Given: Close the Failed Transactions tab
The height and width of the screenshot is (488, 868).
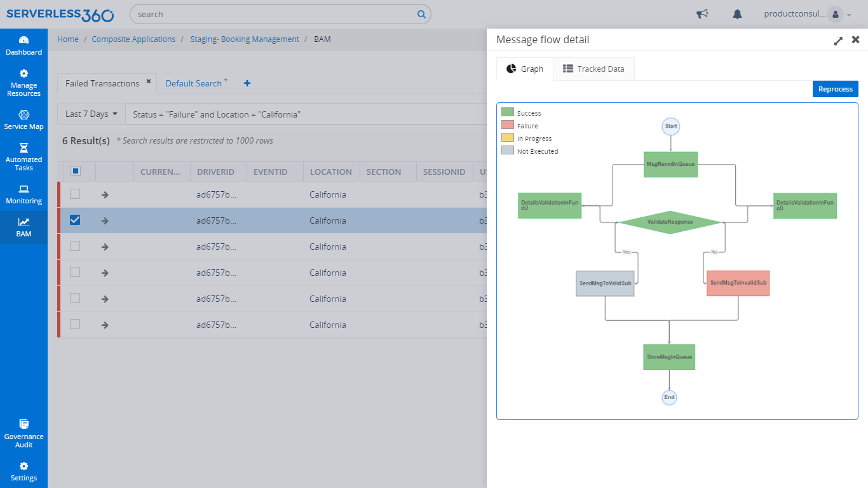Looking at the screenshot, I should click(x=149, y=81).
